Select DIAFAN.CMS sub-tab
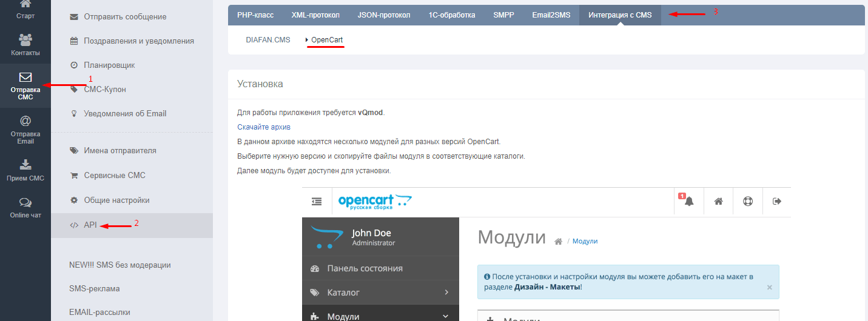This screenshot has width=868, height=321. tap(268, 40)
